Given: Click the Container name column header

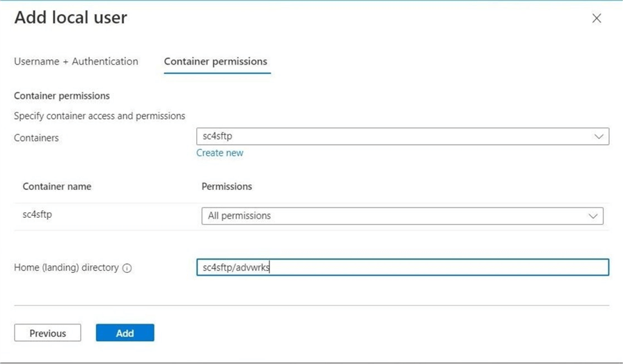Looking at the screenshot, I should click(x=57, y=187).
